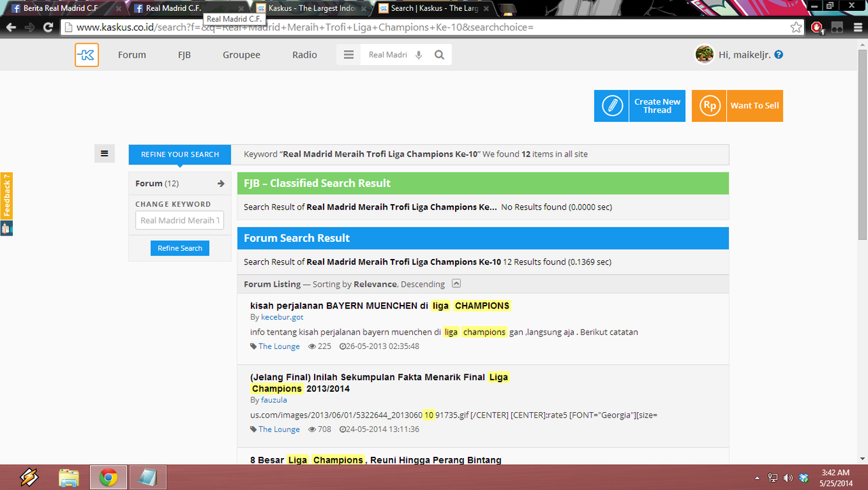Click the navbar search text box

tap(388, 55)
